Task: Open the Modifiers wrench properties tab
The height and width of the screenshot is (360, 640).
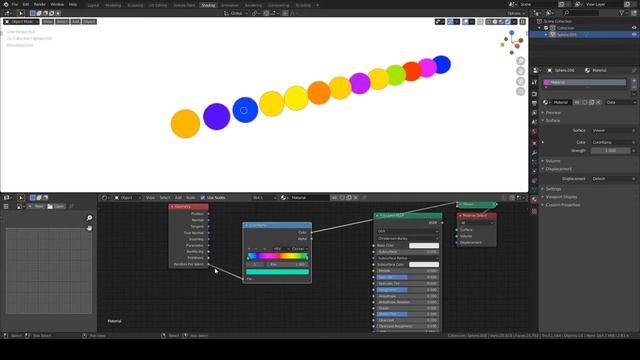Action: pos(534,153)
